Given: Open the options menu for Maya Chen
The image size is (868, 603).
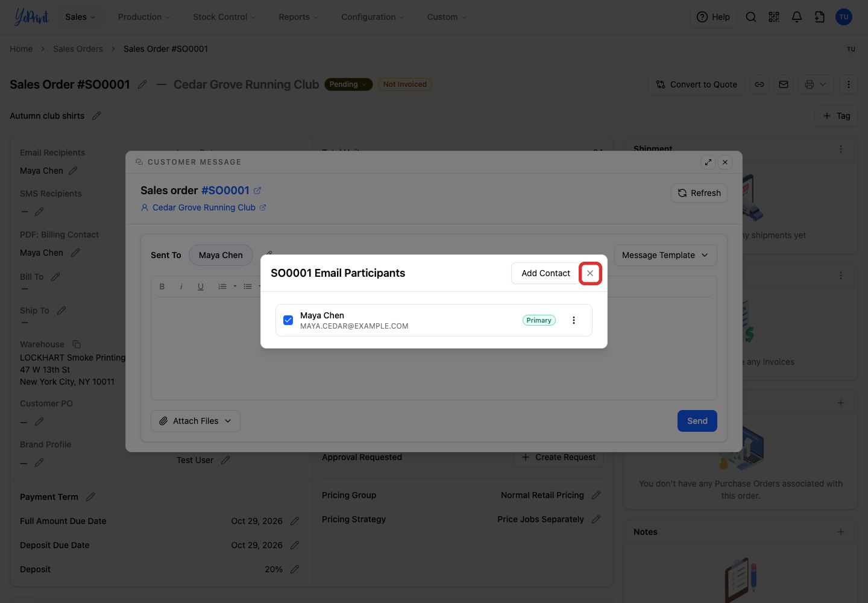Looking at the screenshot, I should [573, 320].
